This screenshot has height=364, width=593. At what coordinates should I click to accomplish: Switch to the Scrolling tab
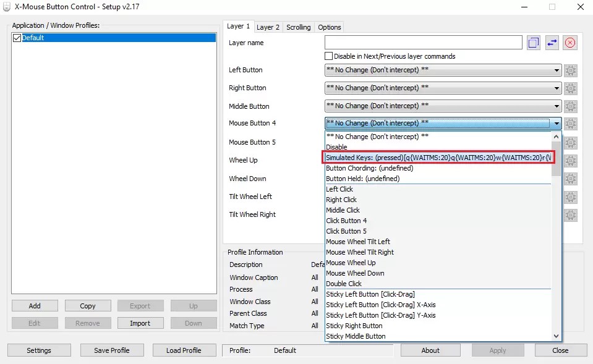[299, 27]
